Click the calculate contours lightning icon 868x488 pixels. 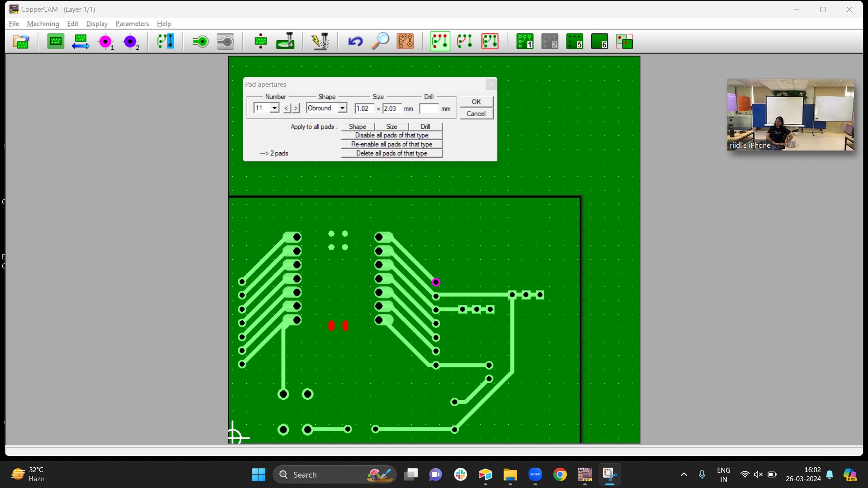321,42
